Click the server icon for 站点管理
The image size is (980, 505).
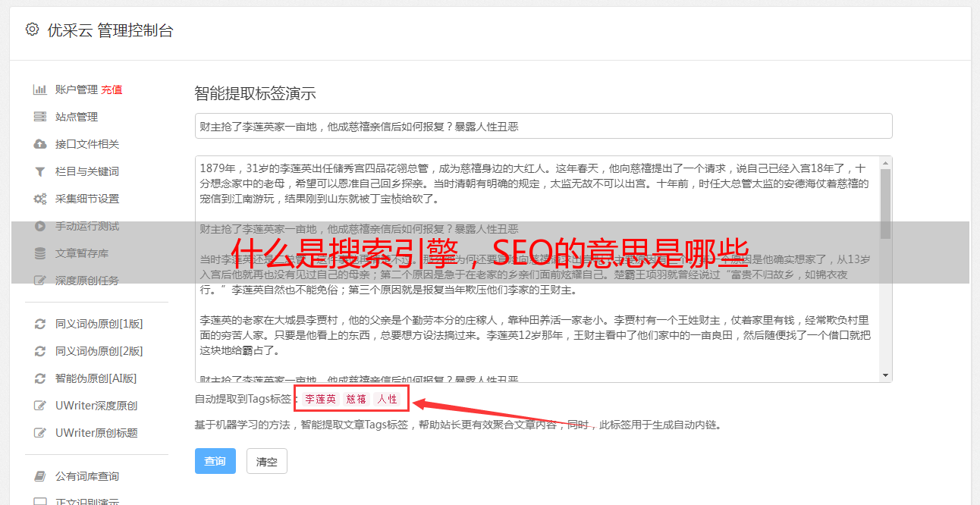(39, 117)
